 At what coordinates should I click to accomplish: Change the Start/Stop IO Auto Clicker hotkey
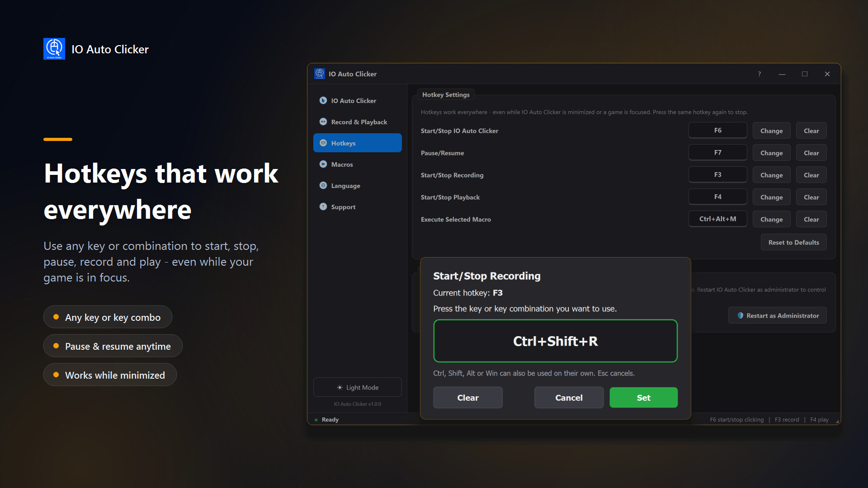[x=771, y=131]
